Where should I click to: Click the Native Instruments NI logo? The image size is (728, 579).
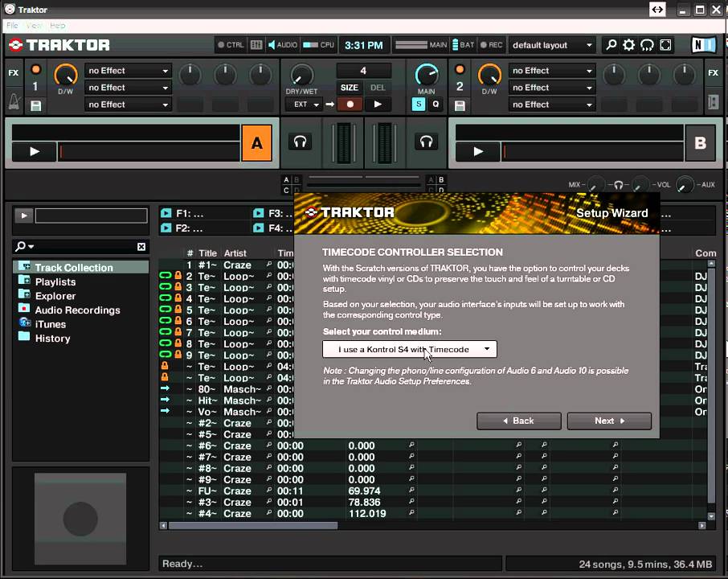click(703, 45)
